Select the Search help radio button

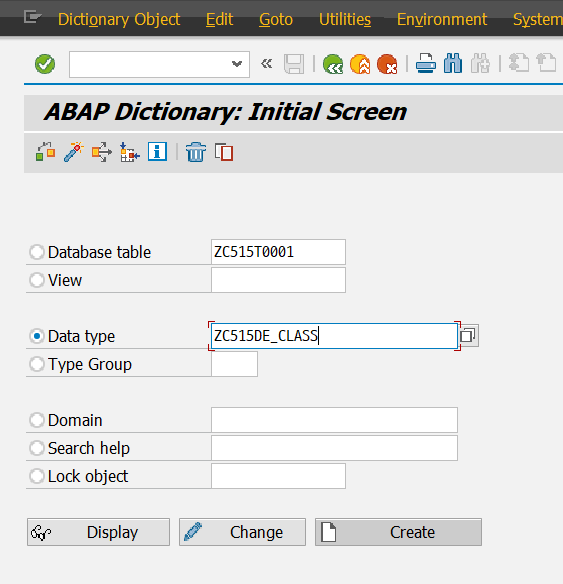37,448
